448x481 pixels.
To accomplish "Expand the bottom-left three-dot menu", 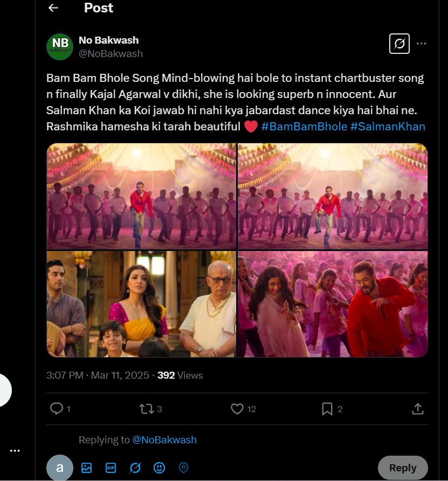I will [x=15, y=451].
